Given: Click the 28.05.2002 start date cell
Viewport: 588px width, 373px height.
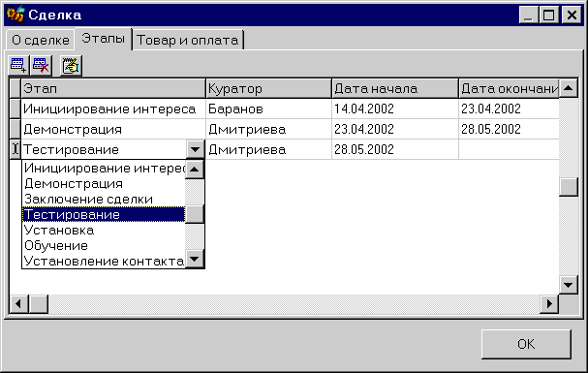Looking at the screenshot, I should 395,149.
